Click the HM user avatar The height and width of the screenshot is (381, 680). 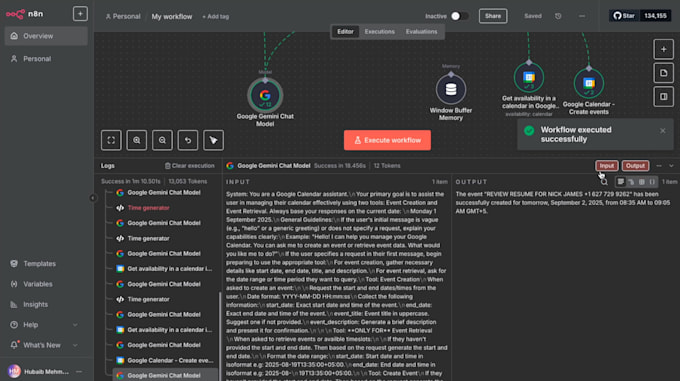[x=14, y=371]
